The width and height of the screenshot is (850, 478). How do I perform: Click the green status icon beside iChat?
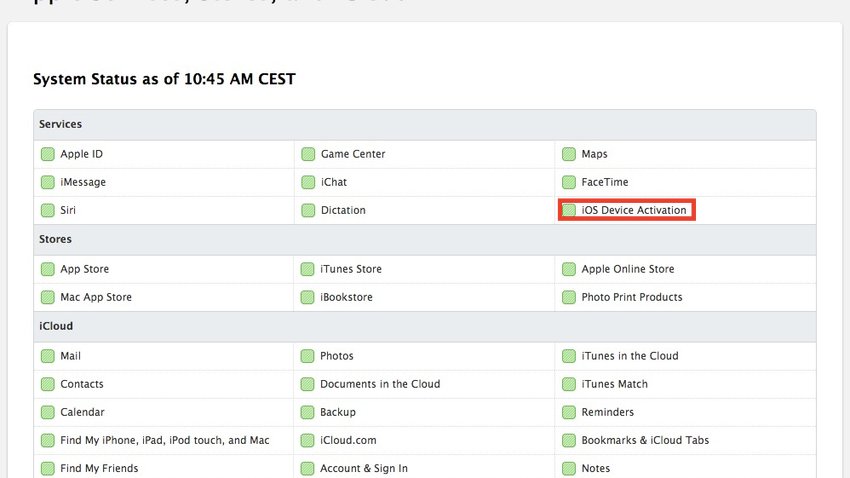pos(308,182)
